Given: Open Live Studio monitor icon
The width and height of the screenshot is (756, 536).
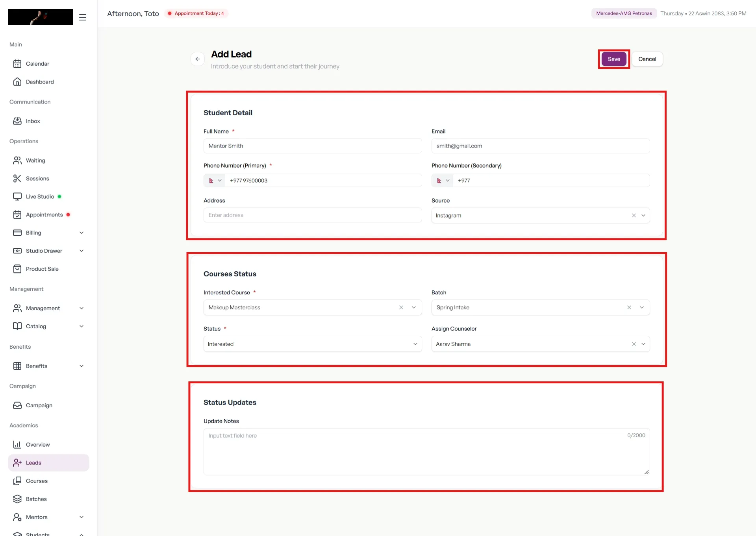Looking at the screenshot, I should (x=17, y=197).
